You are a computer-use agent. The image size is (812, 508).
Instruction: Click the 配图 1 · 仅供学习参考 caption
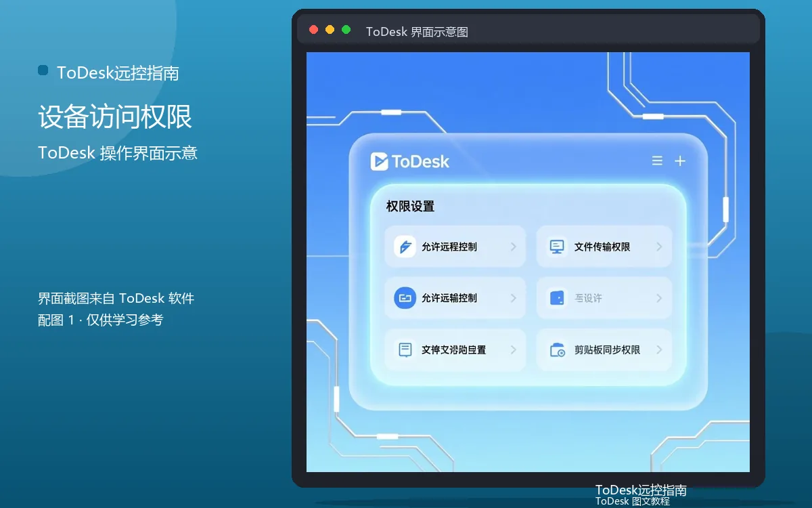101,320
